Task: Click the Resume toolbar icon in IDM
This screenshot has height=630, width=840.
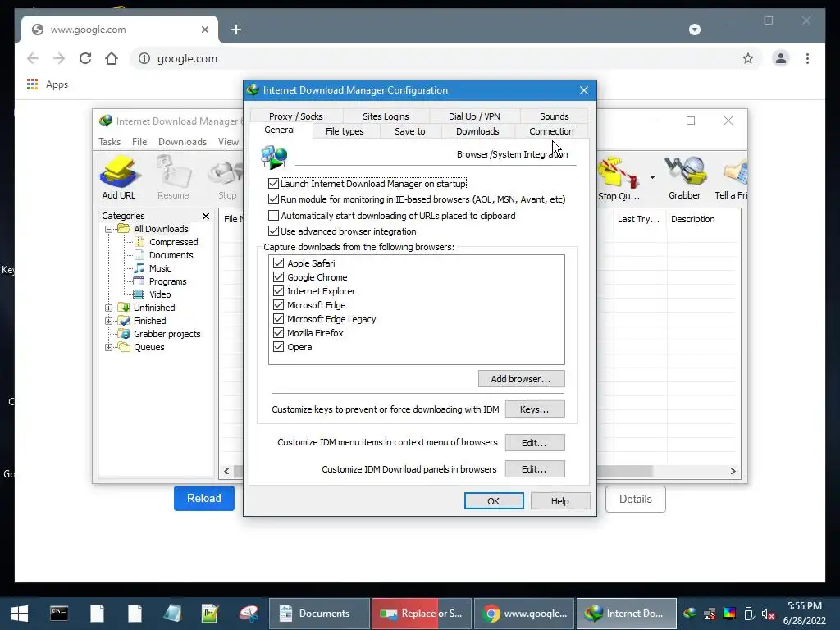Action: click(x=173, y=177)
